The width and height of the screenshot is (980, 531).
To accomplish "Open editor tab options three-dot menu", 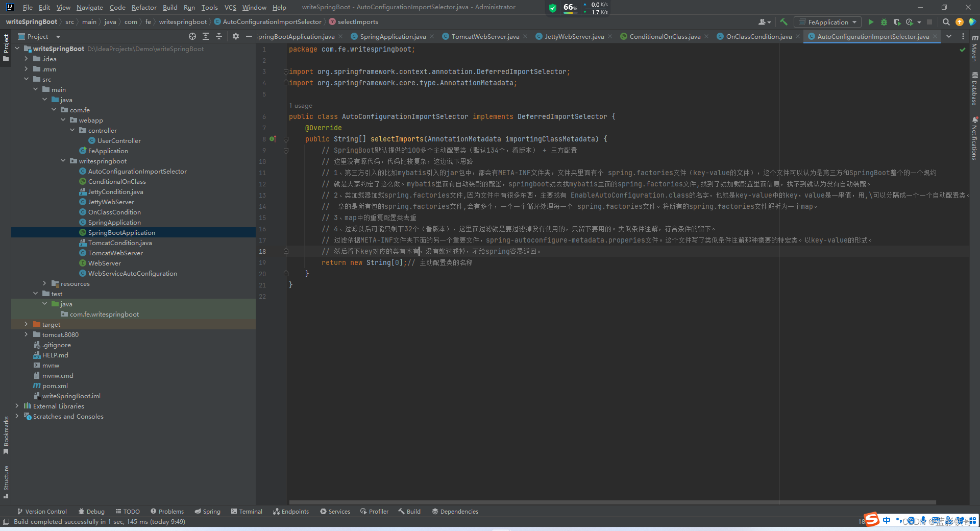I will tap(963, 36).
